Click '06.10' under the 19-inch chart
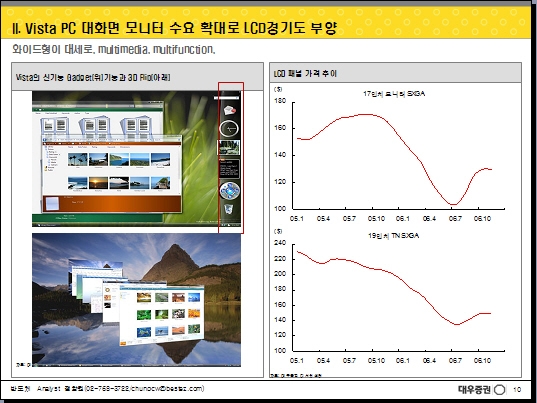This screenshot has width=537, height=403. 482,360
